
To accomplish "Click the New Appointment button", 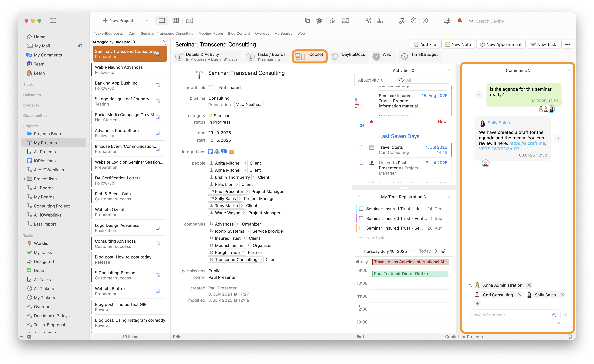I will click(501, 44).
